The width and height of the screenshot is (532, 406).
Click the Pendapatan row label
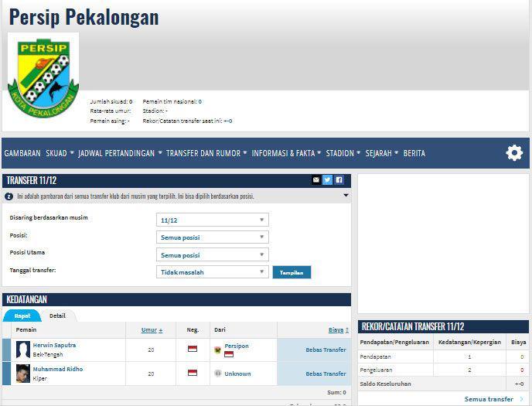coord(375,357)
